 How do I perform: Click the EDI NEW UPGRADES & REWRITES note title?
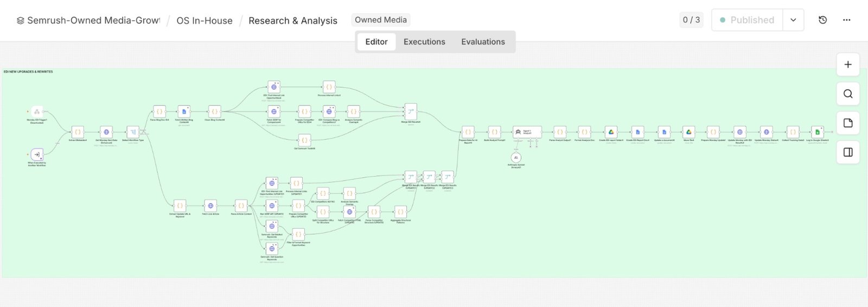[28, 72]
